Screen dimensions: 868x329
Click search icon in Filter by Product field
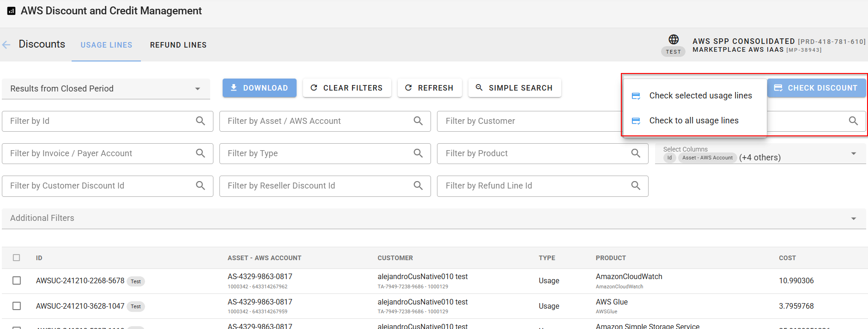coord(636,153)
